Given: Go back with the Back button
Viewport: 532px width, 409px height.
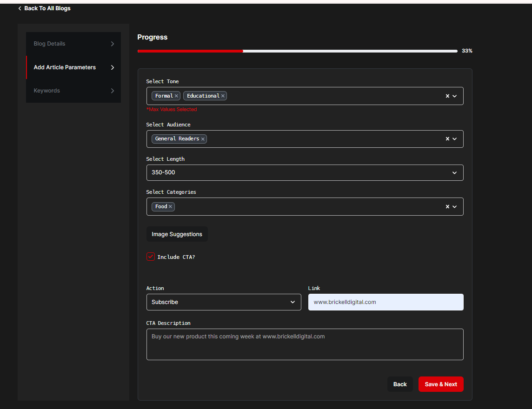Looking at the screenshot, I should [400, 384].
